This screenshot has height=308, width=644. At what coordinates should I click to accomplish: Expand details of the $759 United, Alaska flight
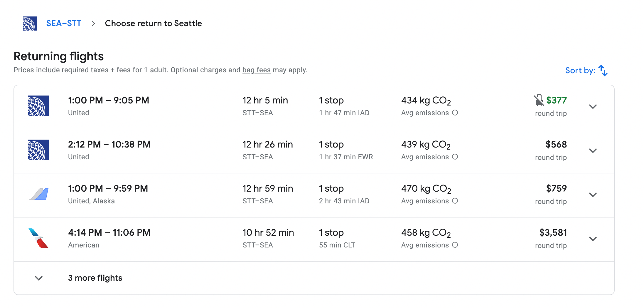tap(593, 195)
